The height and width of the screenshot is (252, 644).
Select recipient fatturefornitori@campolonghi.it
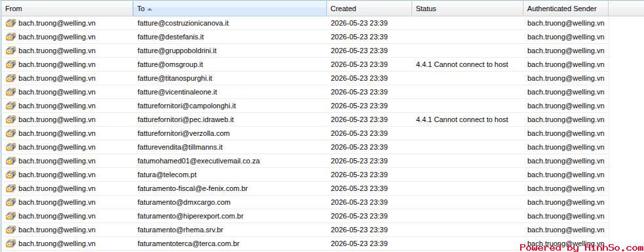(x=187, y=106)
